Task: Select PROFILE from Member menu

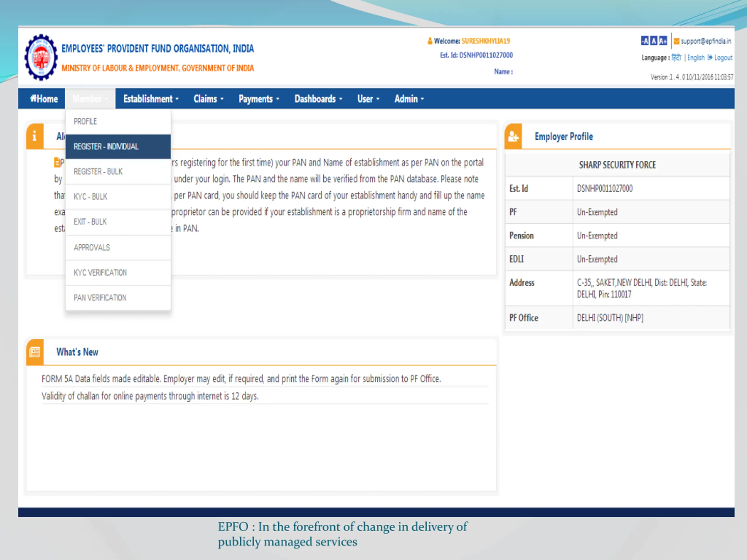Action: tap(118, 122)
